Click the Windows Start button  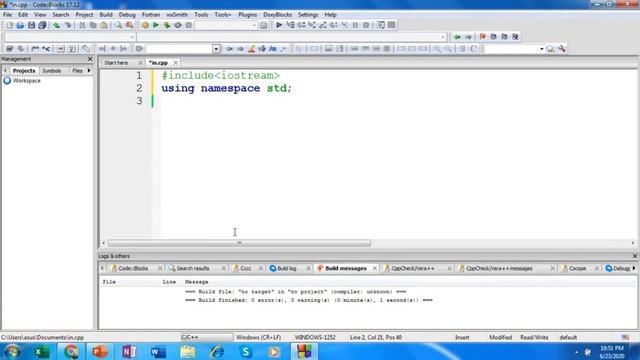(x=11, y=351)
